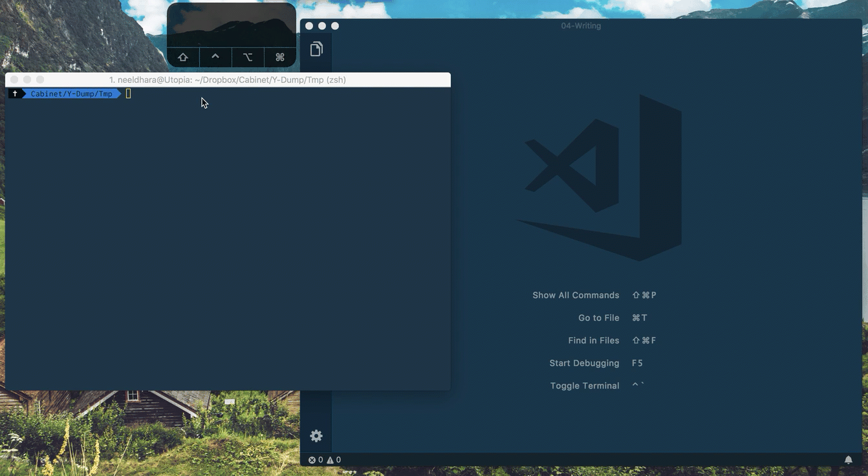Screen dimensions: 868x476
Task: Click the 04-Writing window title
Action: 581,26
